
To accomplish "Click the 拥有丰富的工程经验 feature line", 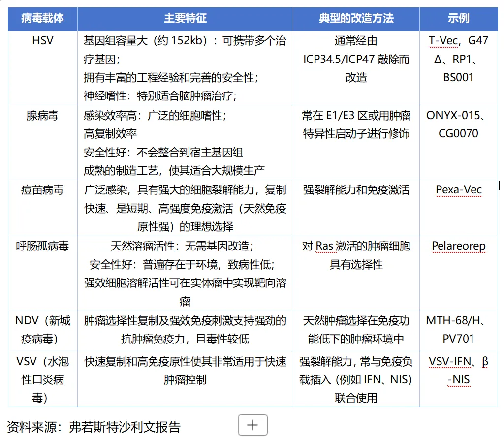I will click(x=171, y=77).
